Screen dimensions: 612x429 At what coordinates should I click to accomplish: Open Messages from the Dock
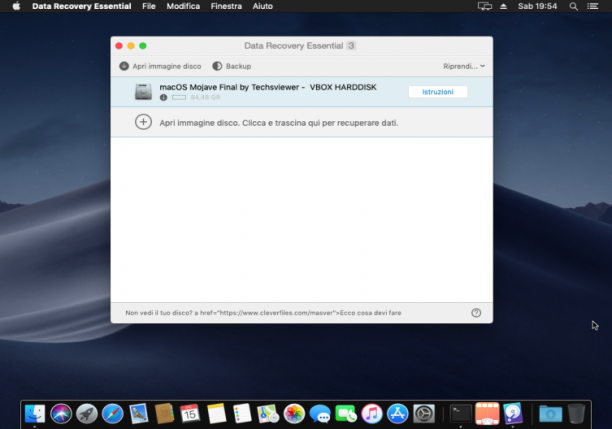coord(320,413)
